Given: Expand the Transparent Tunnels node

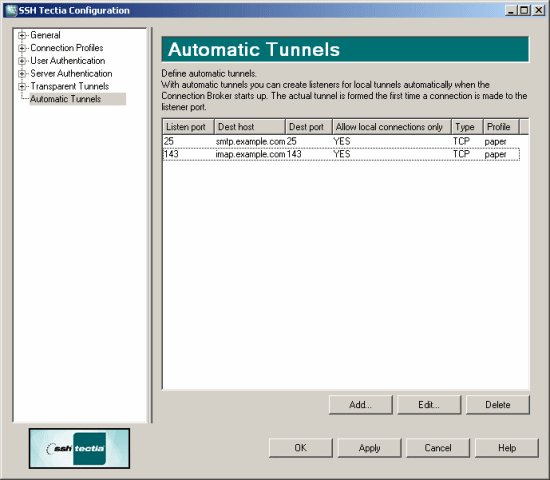Looking at the screenshot, I should click(x=22, y=86).
